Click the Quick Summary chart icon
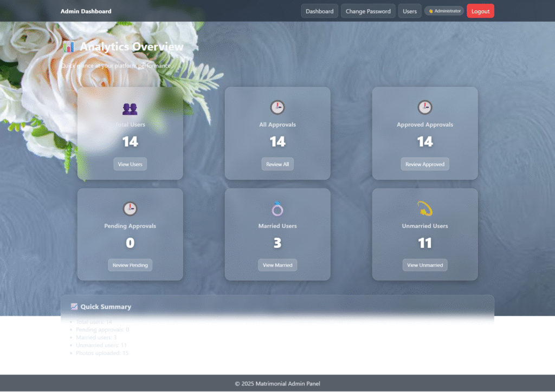 coord(74,306)
